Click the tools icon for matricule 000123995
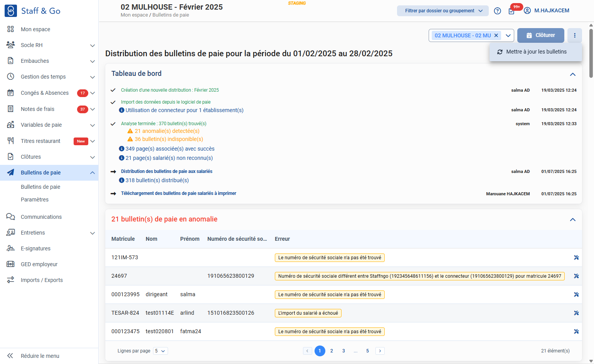The width and height of the screenshot is (594, 364). pos(576,295)
